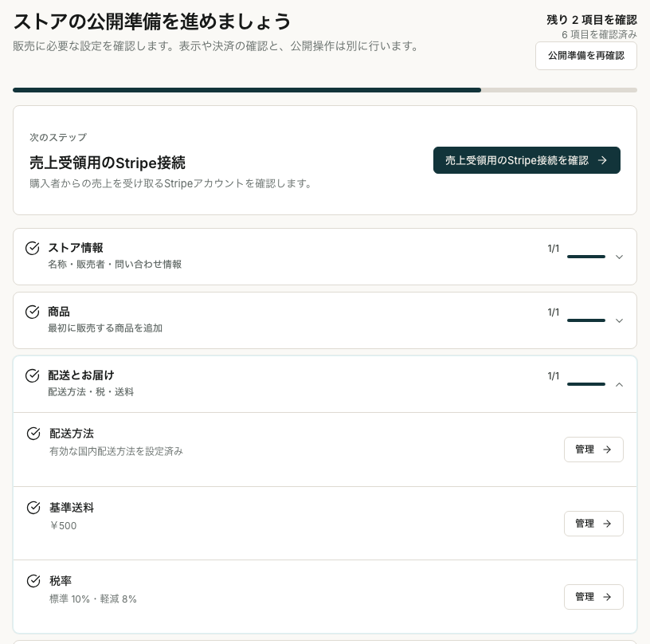This screenshot has width=650, height=644.
Task: Click the 売上受領用のStripe接続 heading
Action: pos(108,163)
